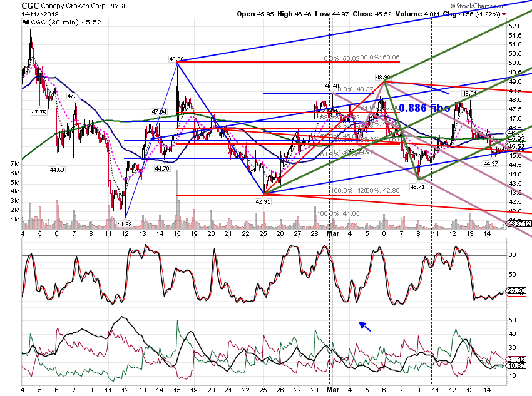This screenshot has height=396, width=532.
Task: Click the 46.22 moving average value tag
Action: (516, 133)
